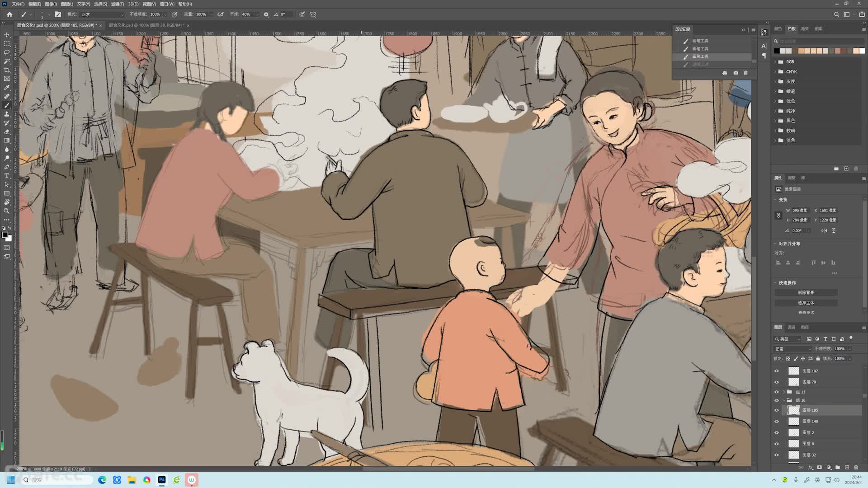Screen dimensions: 868x488
Task: Hide layer 图层 185
Action: tap(777, 410)
